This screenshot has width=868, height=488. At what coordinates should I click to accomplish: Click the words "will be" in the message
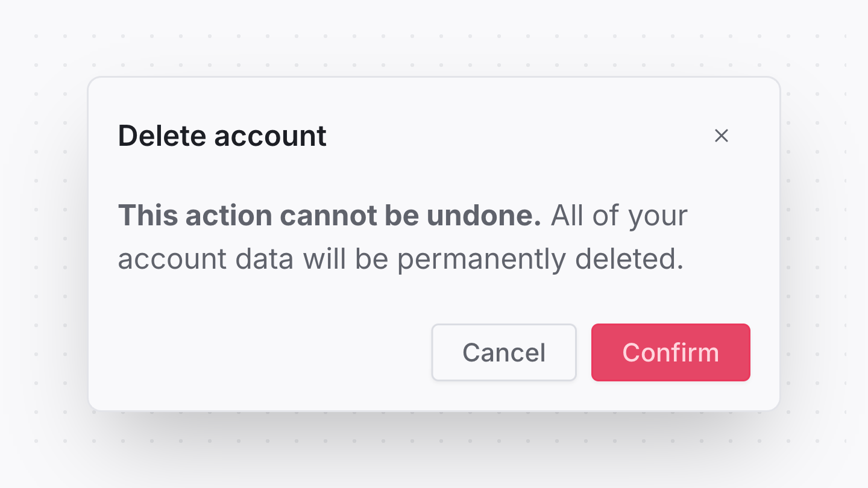[x=345, y=259]
